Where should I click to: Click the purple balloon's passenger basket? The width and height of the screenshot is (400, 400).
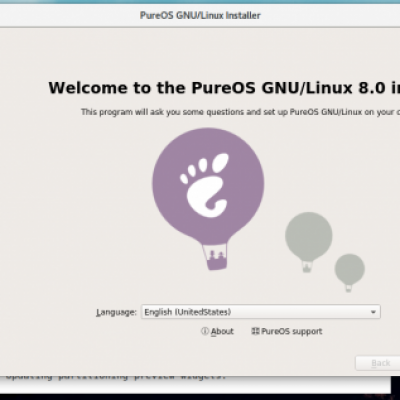click(x=215, y=256)
